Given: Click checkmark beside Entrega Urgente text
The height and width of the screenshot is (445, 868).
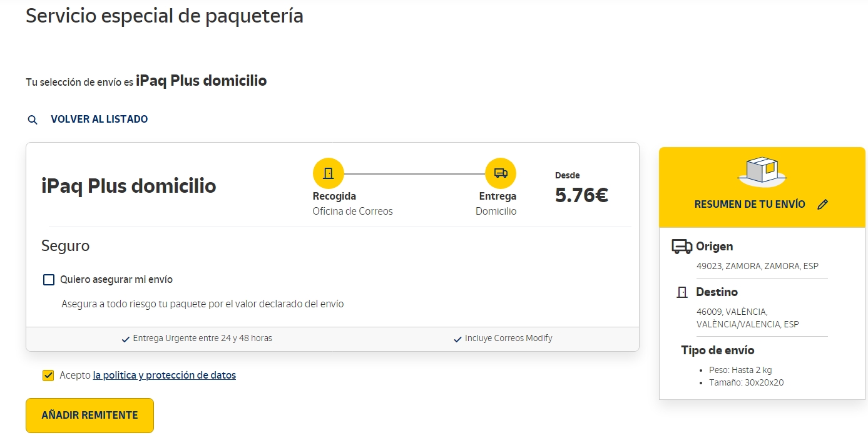Looking at the screenshot, I should [x=126, y=339].
